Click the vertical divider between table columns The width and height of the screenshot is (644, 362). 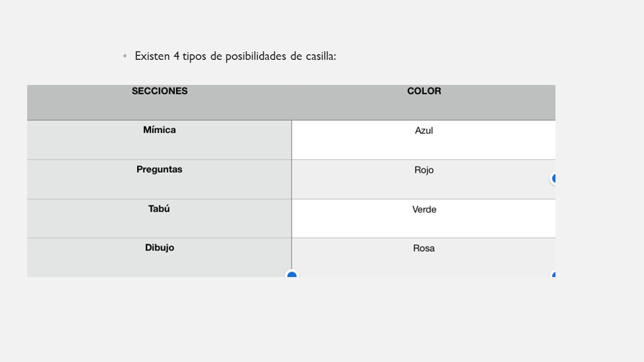pos(292,198)
